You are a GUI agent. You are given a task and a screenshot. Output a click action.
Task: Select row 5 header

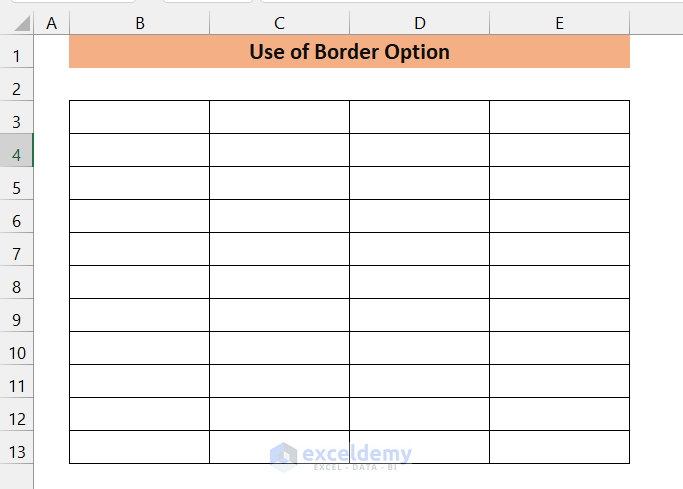[x=16, y=188]
